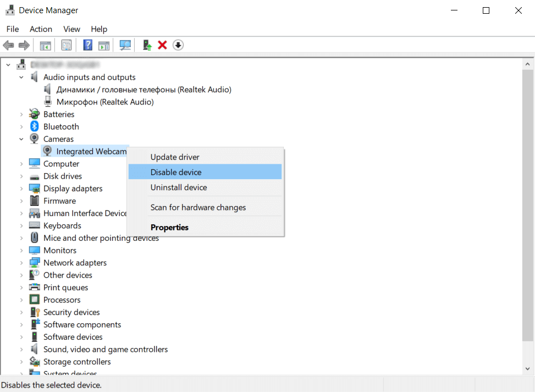Image resolution: width=535 pixels, height=392 pixels.
Task: Click the vertical scrollbar thumb
Action: point(527,205)
